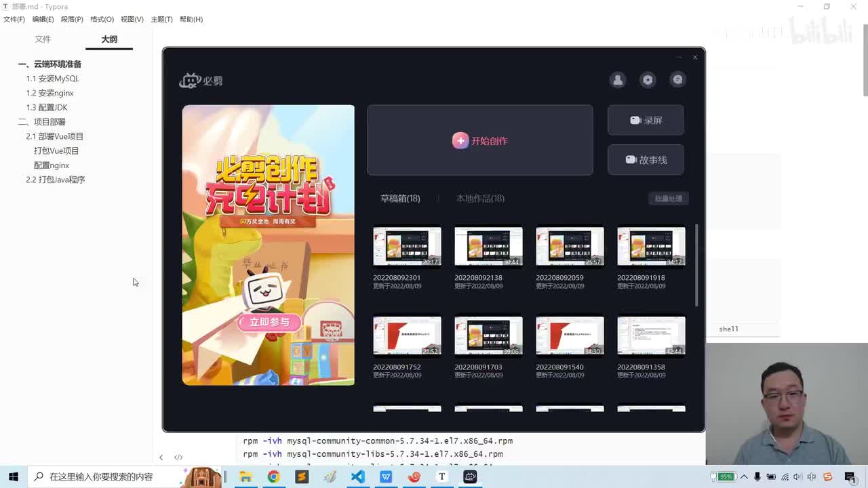Open Typora 文件(F) menu

pos(14,19)
